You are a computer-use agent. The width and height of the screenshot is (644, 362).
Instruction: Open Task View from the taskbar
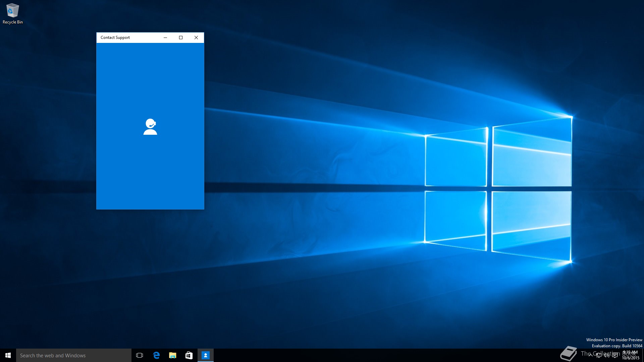coord(140,355)
